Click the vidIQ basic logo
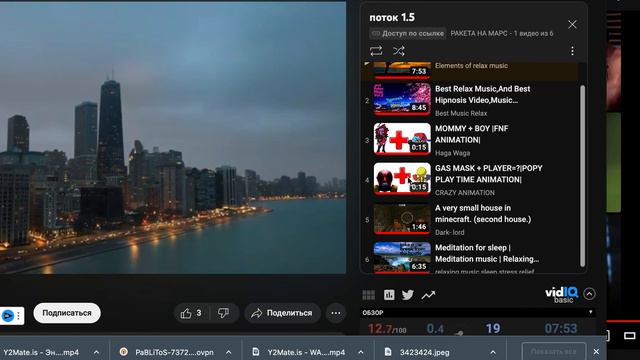640x360 pixels. click(562, 294)
